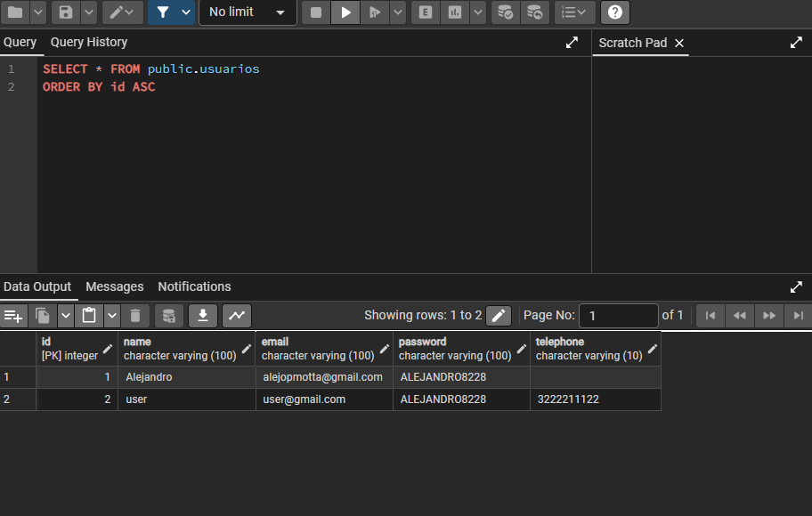Expand the Filter options dropdown arrow
Image resolution: width=812 pixels, height=516 pixels.
coord(185,12)
